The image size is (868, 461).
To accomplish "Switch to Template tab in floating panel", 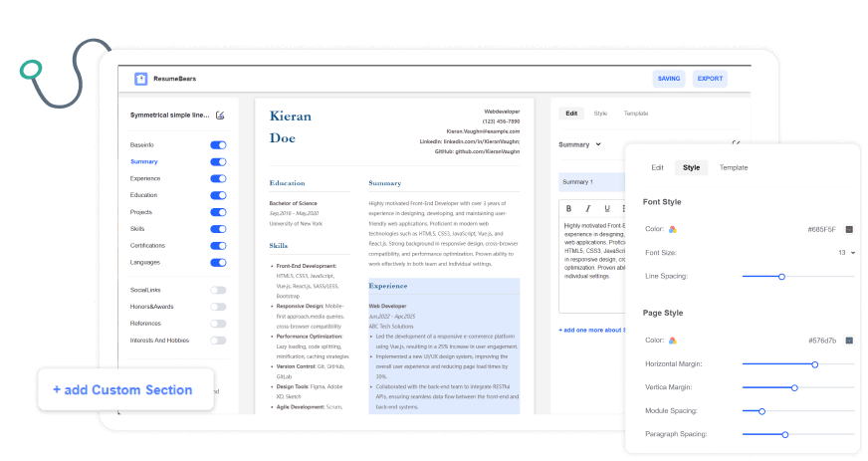I will (734, 168).
